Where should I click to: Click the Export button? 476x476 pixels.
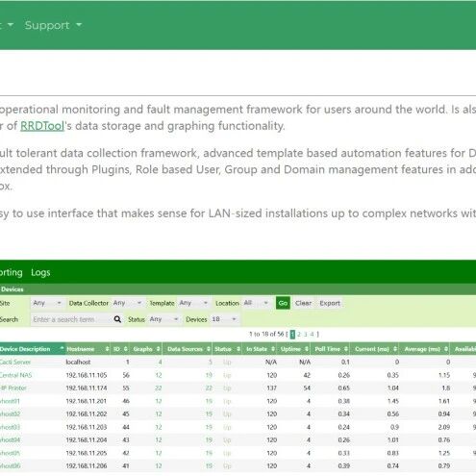pyautogui.click(x=330, y=303)
